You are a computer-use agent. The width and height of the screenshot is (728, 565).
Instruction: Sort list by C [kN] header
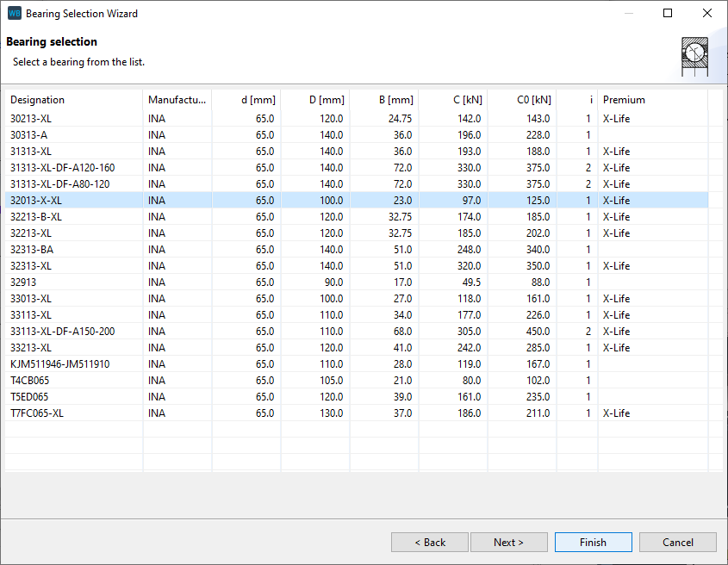point(453,100)
